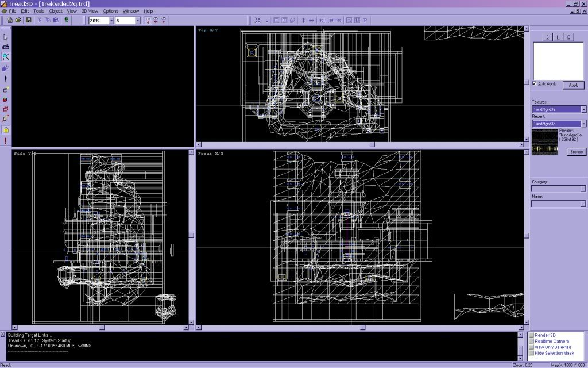Toggle the Auto Apply checkbox
The height and width of the screenshot is (368, 588).
click(535, 84)
